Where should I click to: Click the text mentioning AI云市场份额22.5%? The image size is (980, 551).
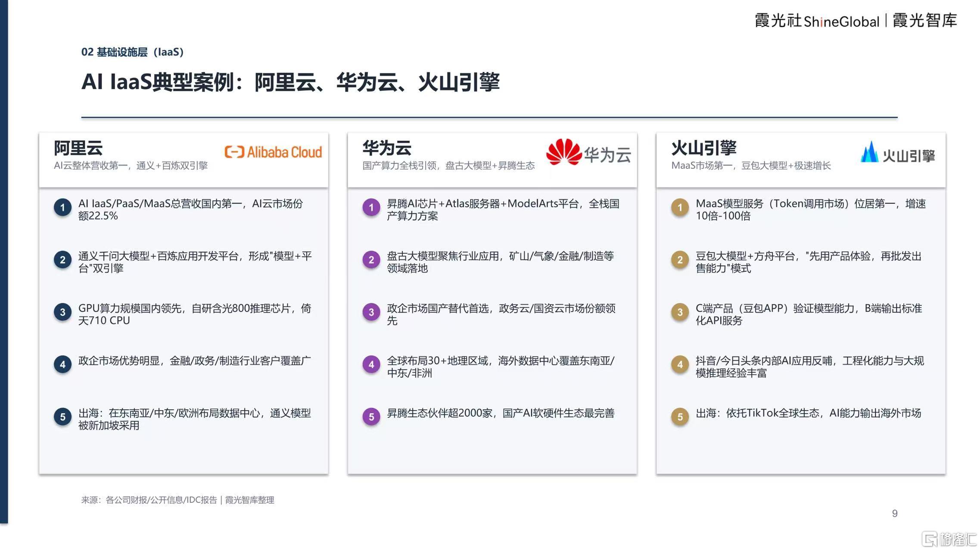click(x=190, y=210)
